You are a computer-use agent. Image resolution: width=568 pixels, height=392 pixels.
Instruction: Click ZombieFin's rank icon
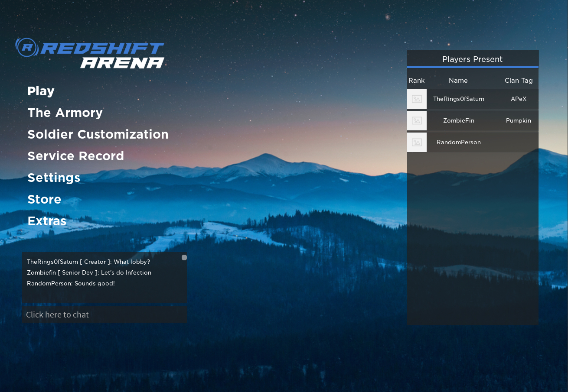pyautogui.click(x=417, y=120)
